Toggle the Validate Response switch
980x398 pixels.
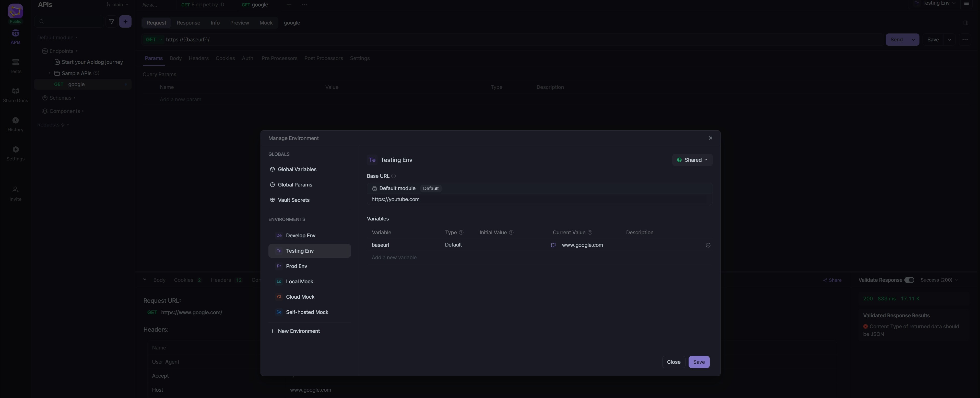pyautogui.click(x=909, y=280)
